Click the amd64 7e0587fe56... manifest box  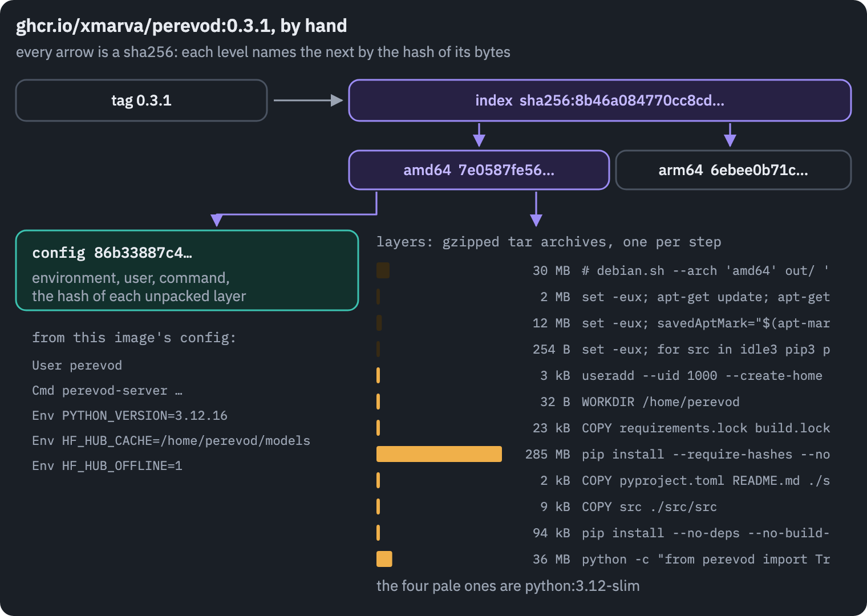point(479,170)
